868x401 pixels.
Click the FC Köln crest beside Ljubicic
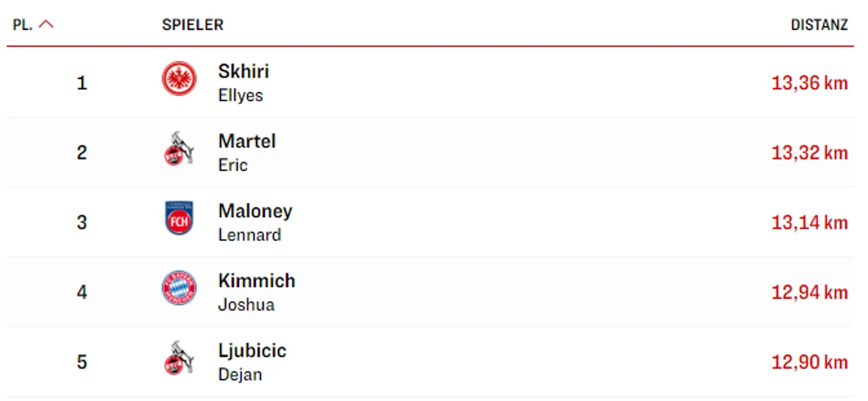[179, 358]
